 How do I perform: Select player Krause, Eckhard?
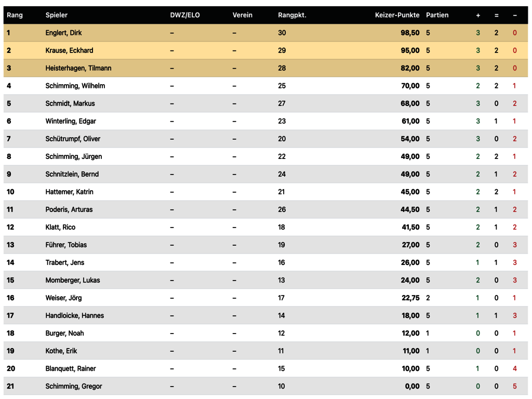(x=69, y=50)
